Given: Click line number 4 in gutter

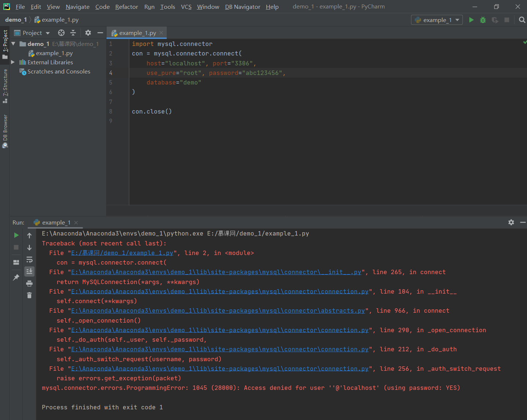Looking at the screenshot, I should tap(111, 73).
